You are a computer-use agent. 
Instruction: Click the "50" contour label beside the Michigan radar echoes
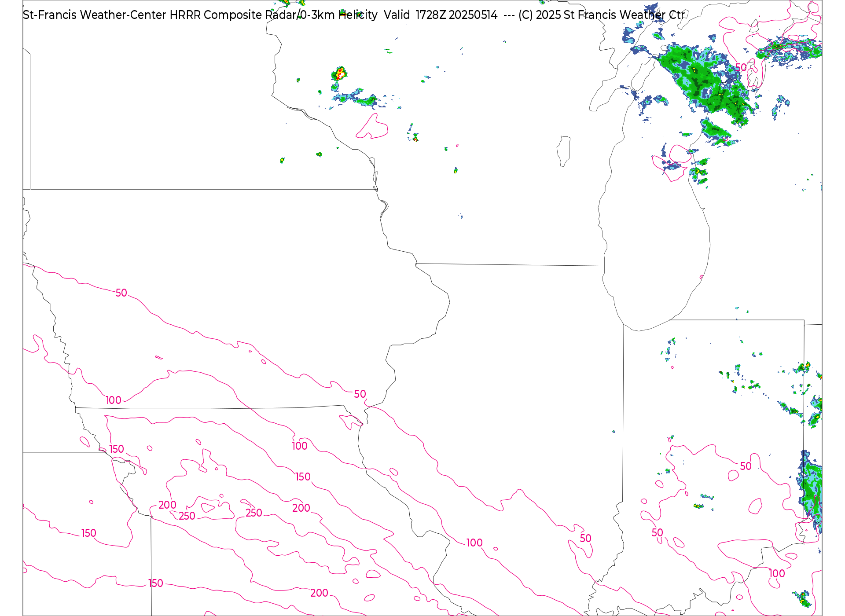tap(741, 67)
